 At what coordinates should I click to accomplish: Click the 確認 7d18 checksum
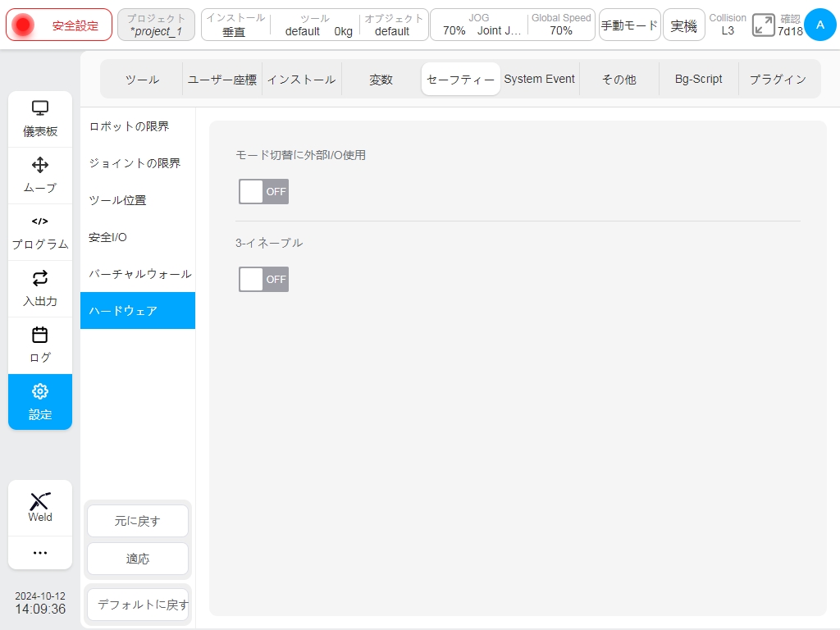point(790,25)
